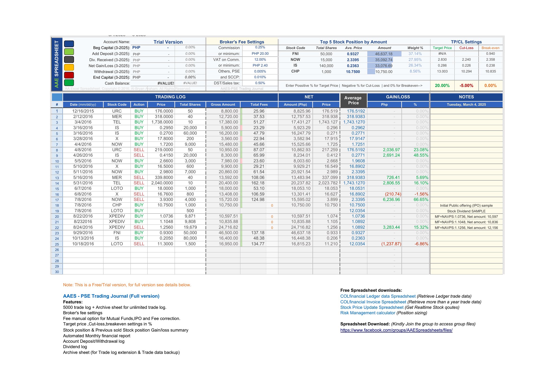Select the 20.00% Target Price setting
The image size is (555, 392).
442,86
